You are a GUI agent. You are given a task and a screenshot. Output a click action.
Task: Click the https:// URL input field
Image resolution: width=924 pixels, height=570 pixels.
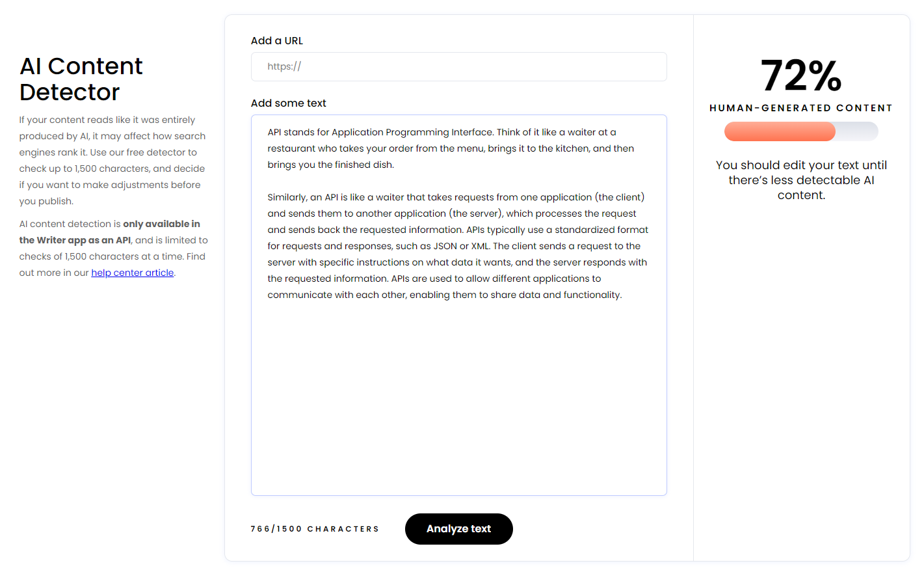click(x=458, y=66)
